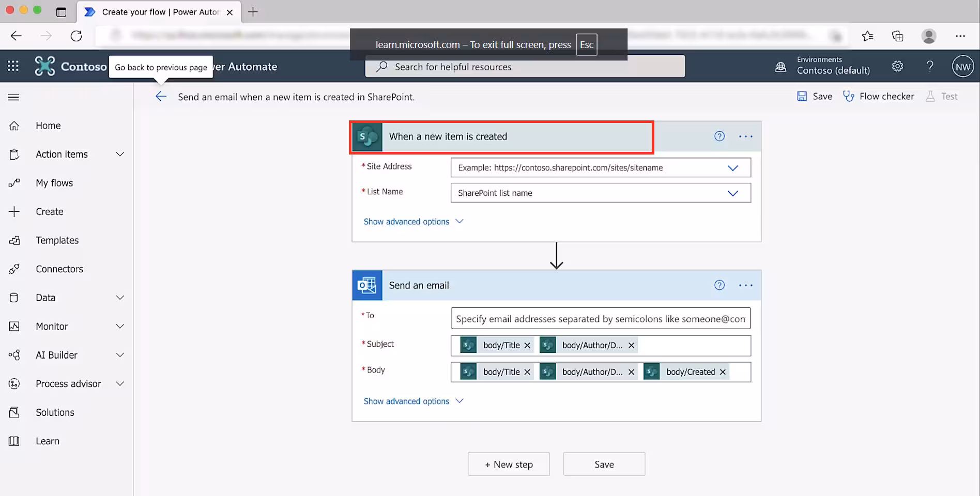Click the Outlook Send an email icon
This screenshot has width=980, height=496.
367,285
